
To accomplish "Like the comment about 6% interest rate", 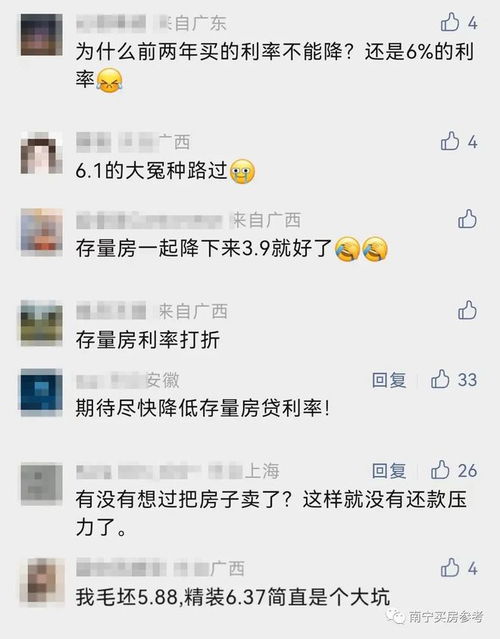I will point(450,22).
